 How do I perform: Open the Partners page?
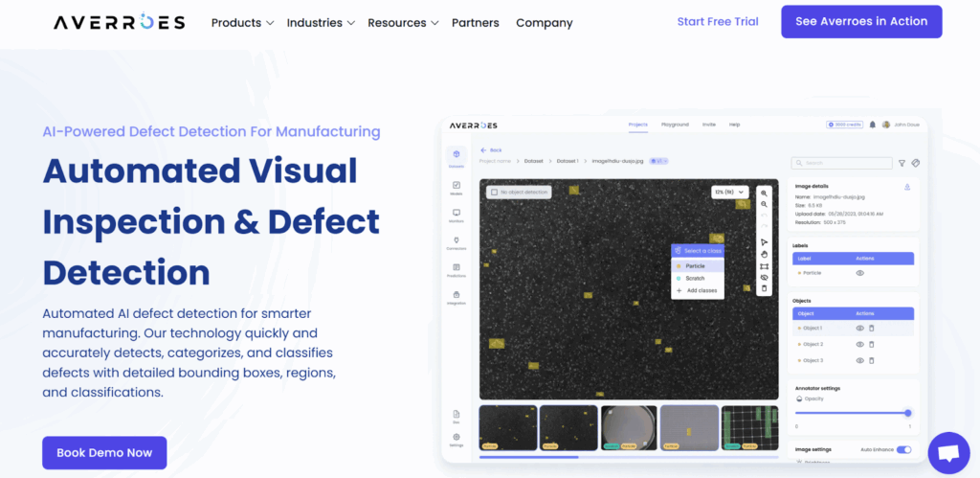[x=475, y=23]
